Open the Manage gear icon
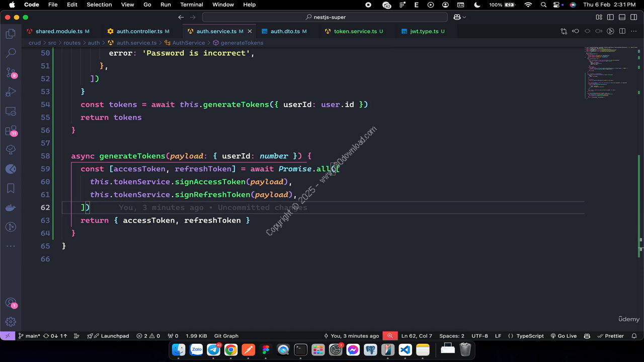Image resolution: width=644 pixels, height=362 pixels. [x=11, y=322]
